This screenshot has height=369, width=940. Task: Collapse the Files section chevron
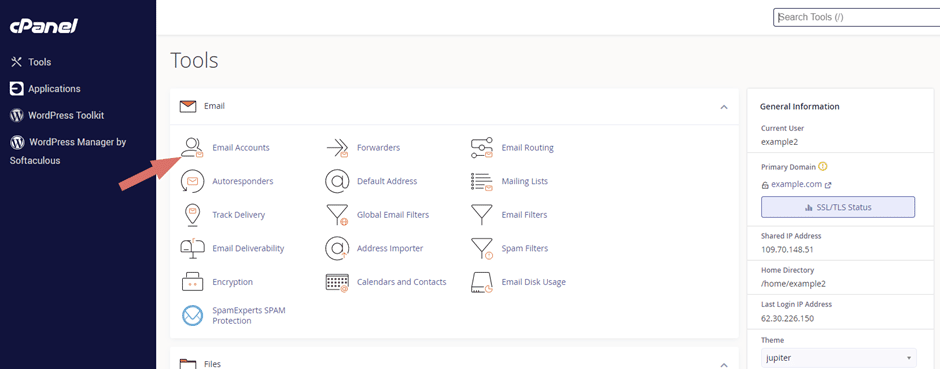tap(724, 365)
